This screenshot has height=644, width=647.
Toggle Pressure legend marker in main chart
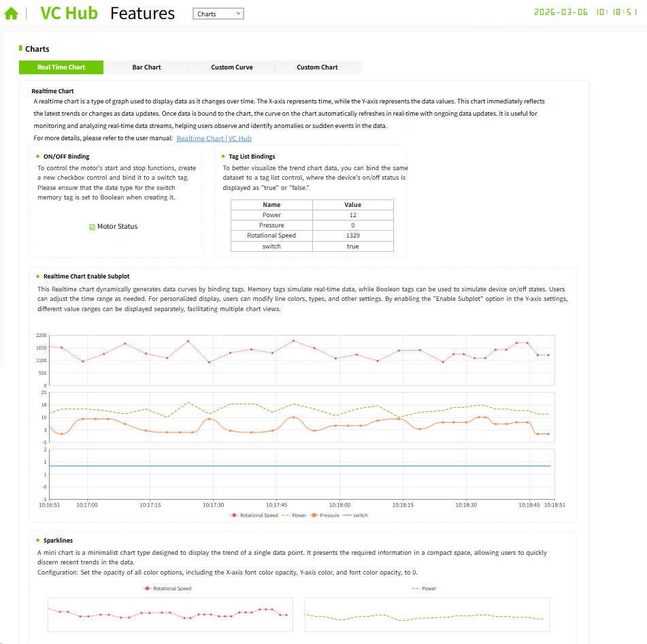[314, 515]
